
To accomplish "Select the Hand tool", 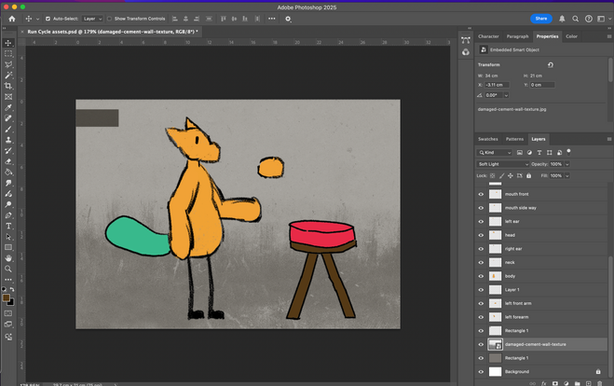I will click(x=8, y=258).
